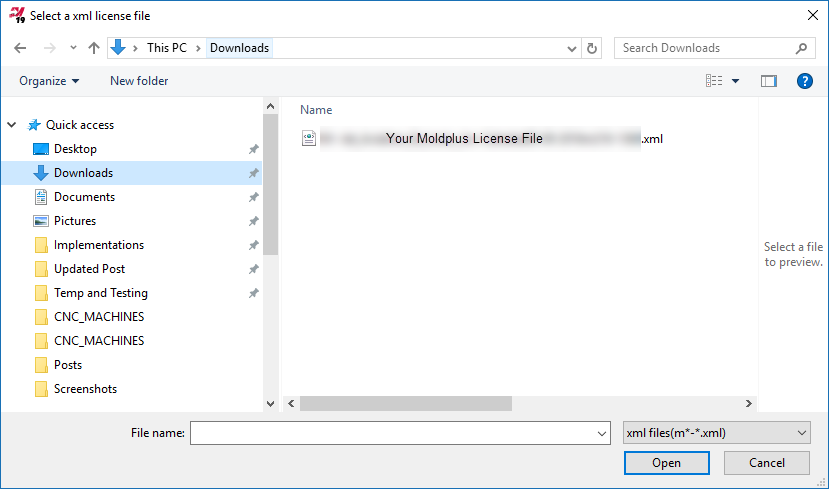Click the horizontal scrollbar thumb

[x=406, y=403]
